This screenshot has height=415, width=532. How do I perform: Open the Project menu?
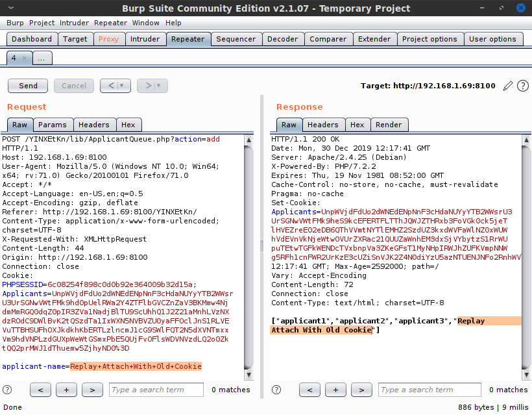(42, 23)
